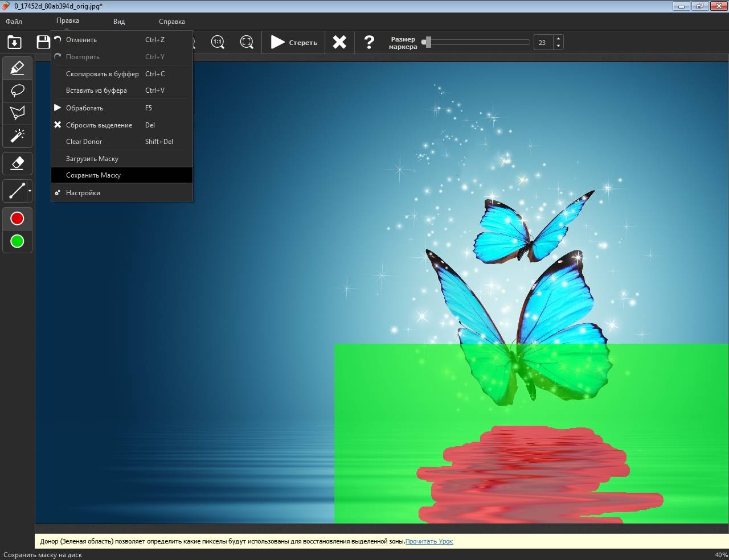Image resolution: width=729 pixels, height=560 pixels.
Task: Click the 40% zoom status text
Action: coord(721,555)
